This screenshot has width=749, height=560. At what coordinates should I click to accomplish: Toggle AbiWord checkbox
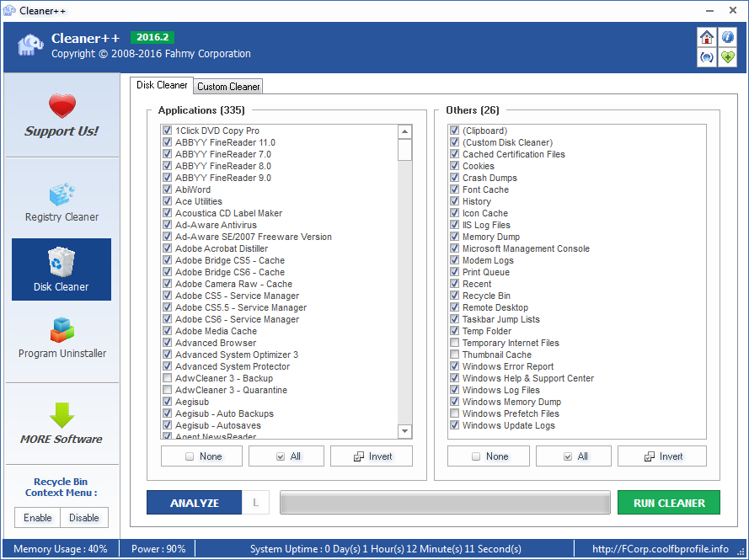[x=167, y=189]
